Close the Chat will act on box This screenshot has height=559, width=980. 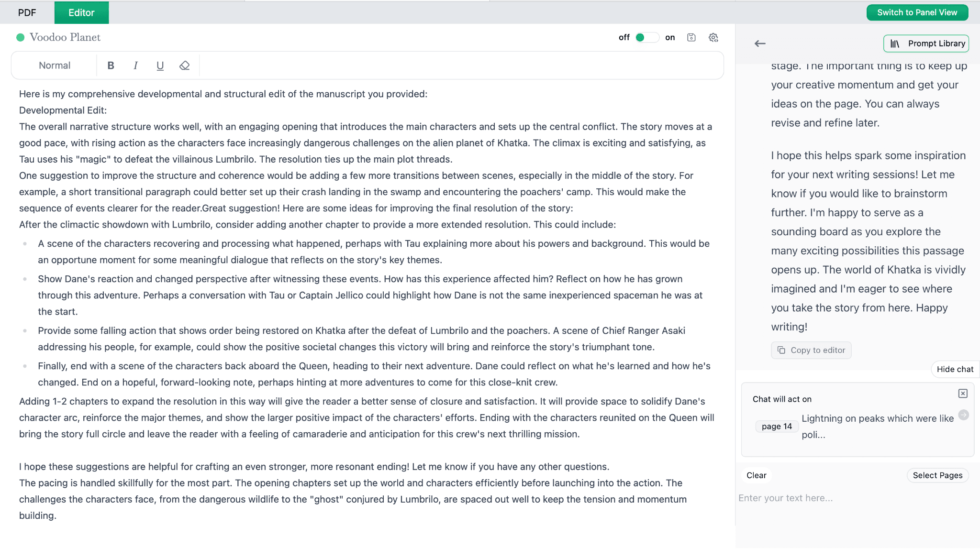[x=963, y=393]
